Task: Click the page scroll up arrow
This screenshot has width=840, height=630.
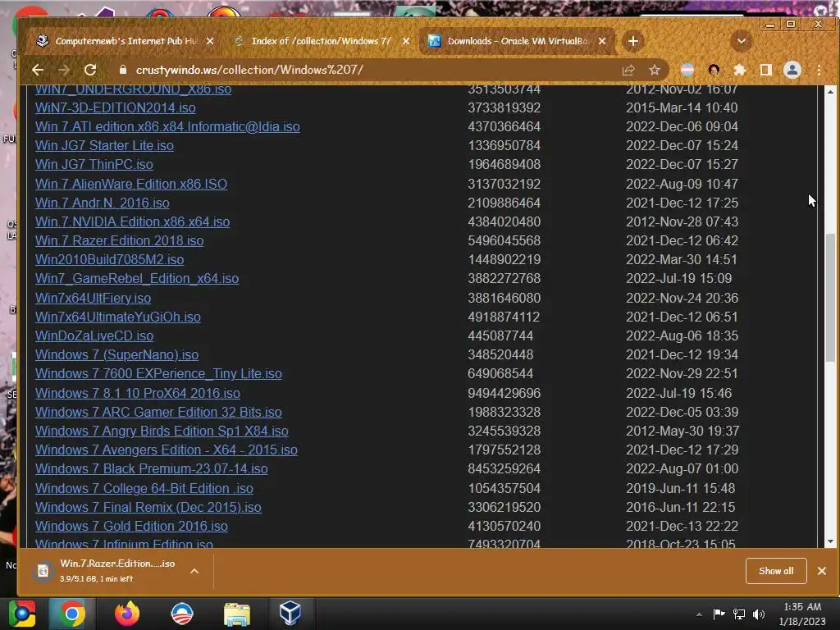Action: pyautogui.click(x=830, y=92)
